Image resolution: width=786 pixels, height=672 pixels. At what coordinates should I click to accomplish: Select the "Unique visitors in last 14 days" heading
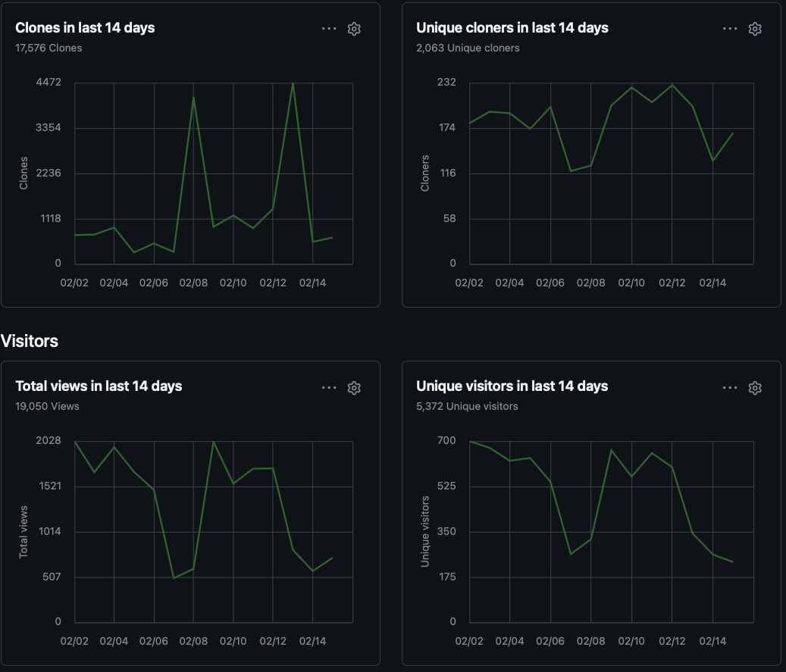coord(512,386)
